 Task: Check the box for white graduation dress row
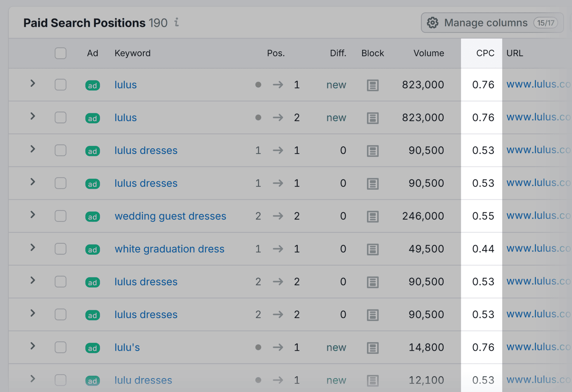point(60,249)
